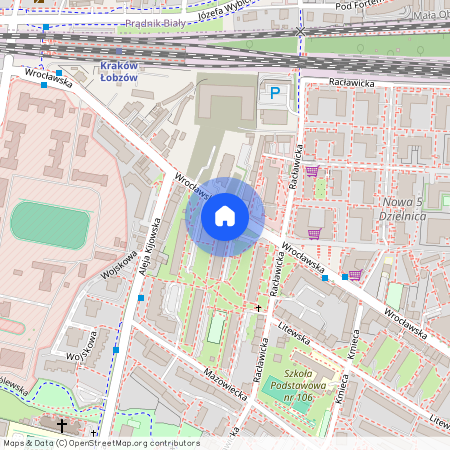Select the topmost purple shopping cart icon
The height and width of the screenshot is (450, 450).
click(x=313, y=171)
